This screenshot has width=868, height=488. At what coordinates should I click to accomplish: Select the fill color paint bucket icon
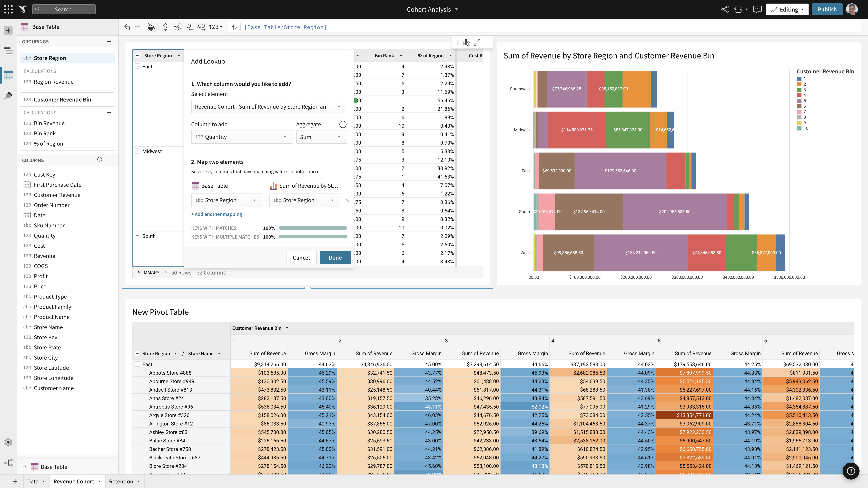click(x=151, y=27)
